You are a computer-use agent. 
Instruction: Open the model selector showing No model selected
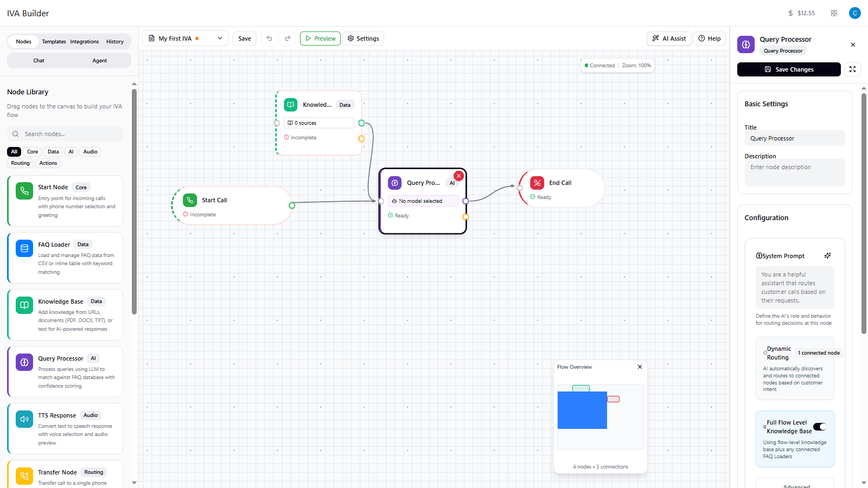coord(422,201)
